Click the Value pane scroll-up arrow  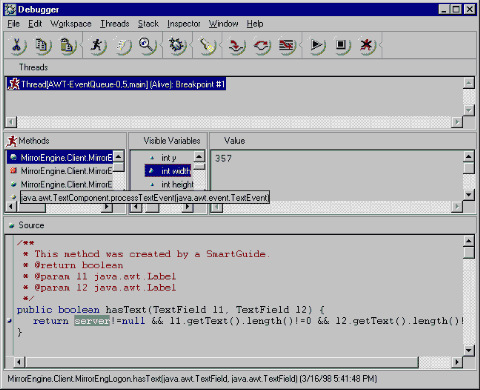tap(469, 157)
